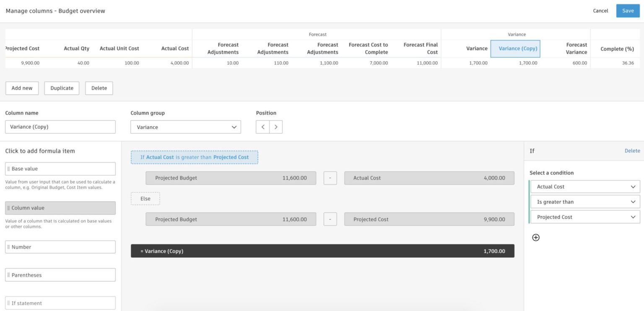Click the minus operator in Else branch
This screenshot has width=644, height=311.
(x=330, y=219)
